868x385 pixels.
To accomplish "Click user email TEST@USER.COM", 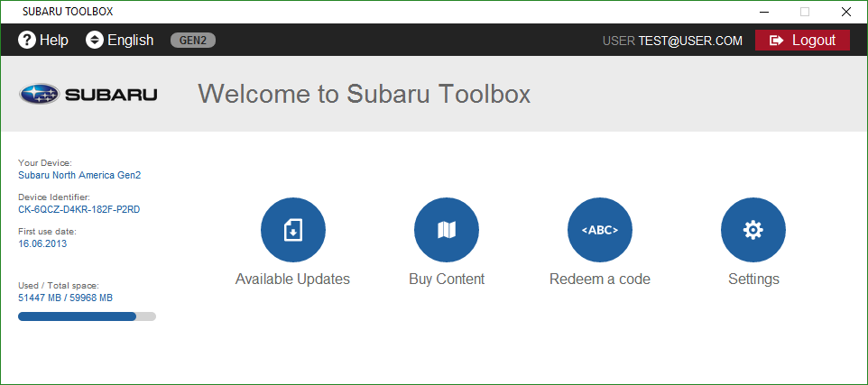I will (690, 41).
